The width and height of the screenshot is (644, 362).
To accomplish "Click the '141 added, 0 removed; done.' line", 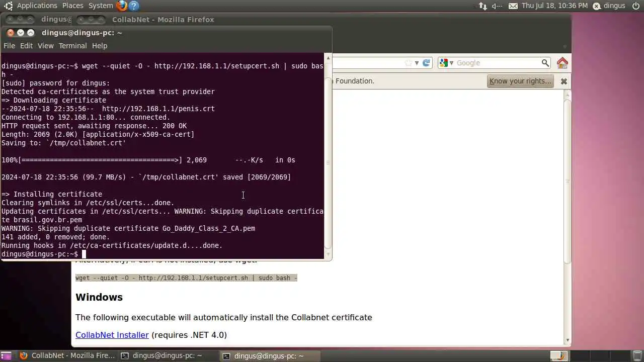I will 56,237.
